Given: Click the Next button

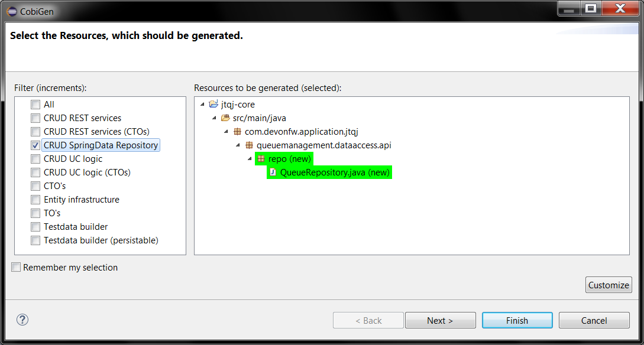Looking at the screenshot, I should click(x=440, y=320).
